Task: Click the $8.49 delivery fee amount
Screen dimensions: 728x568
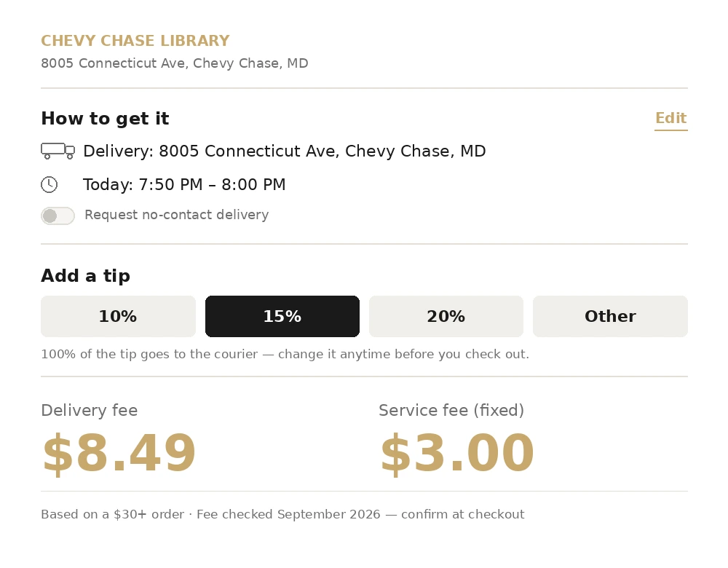Action: coord(119,453)
